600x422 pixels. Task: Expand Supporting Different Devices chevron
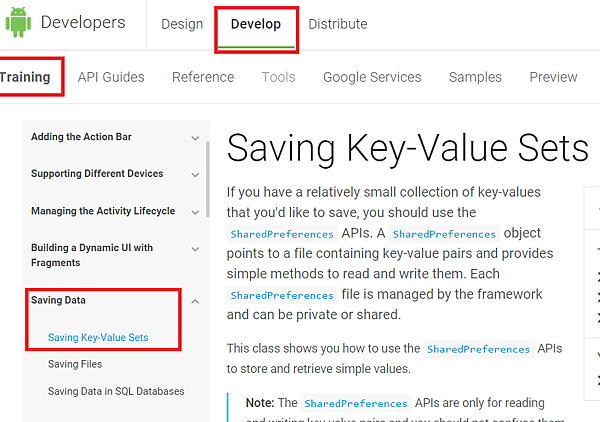point(195,175)
